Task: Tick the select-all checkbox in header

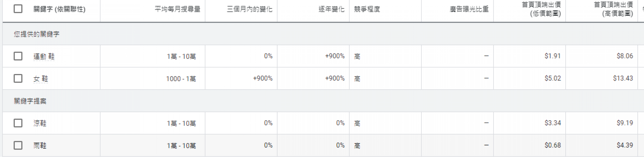Action: click(x=18, y=9)
